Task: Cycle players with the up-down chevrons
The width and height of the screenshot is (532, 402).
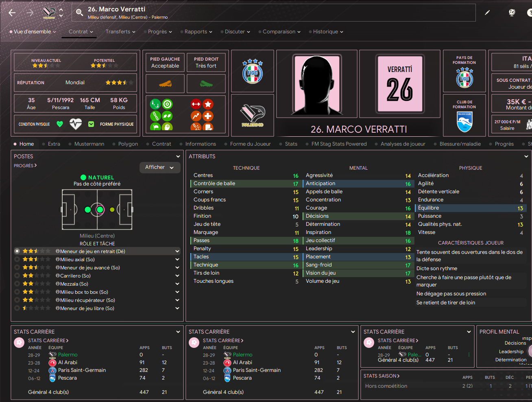Action: pyautogui.click(x=61, y=13)
